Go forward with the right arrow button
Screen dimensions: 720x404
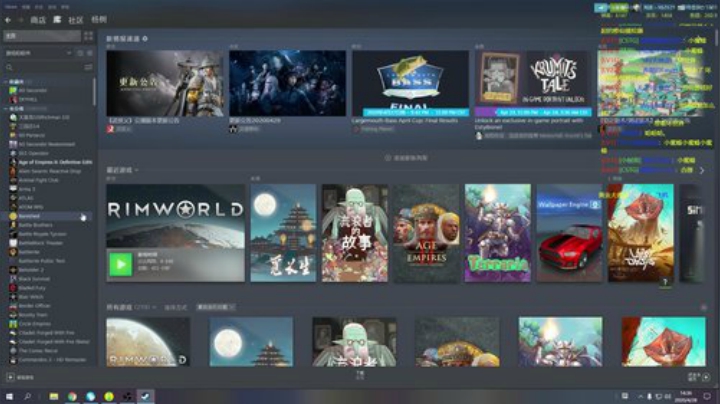(x=21, y=20)
